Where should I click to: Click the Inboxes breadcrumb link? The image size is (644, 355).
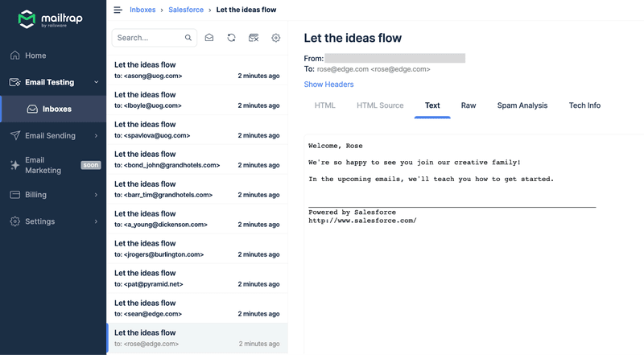point(143,10)
